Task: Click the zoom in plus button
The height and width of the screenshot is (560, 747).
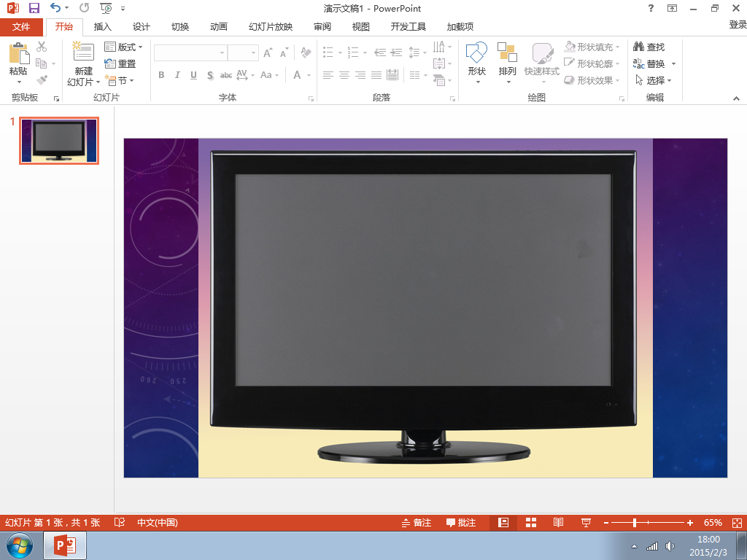Action: 690,522
